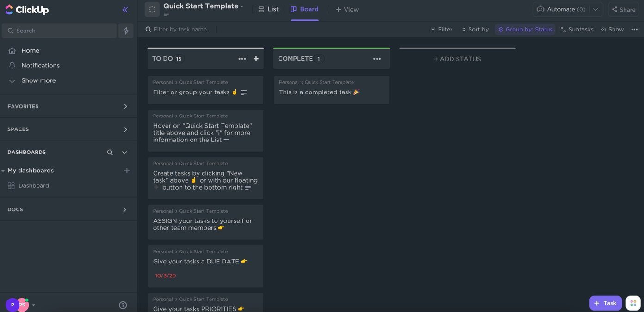
Task: Collapse the sidebar with double-chevron icon
Action: click(125, 10)
